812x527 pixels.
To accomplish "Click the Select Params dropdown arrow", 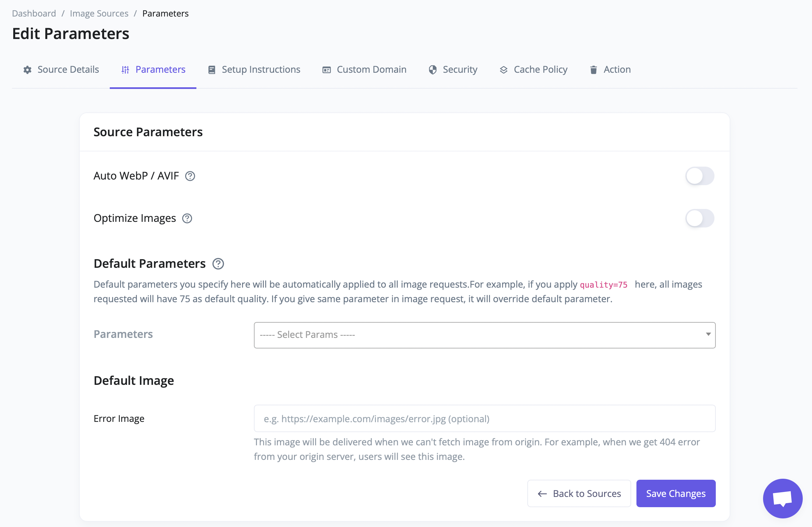I will tap(708, 334).
